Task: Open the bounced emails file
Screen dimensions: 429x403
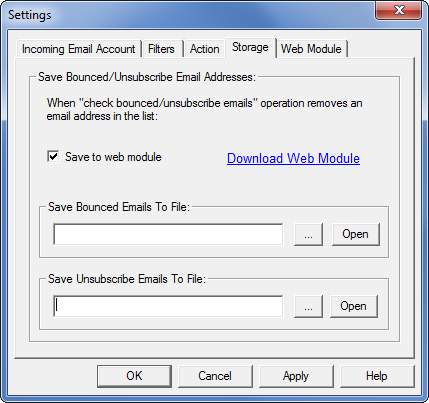Action: pyautogui.click(x=355, y=234)
